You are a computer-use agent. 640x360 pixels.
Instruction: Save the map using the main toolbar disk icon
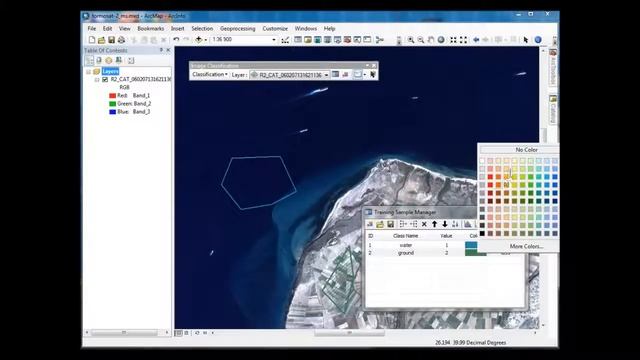click(111, 40)
